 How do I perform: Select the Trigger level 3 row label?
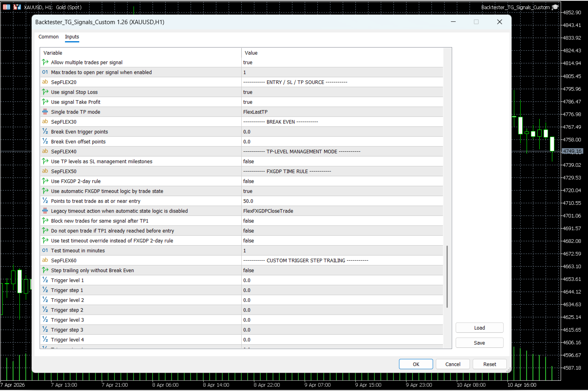point(67,320)
